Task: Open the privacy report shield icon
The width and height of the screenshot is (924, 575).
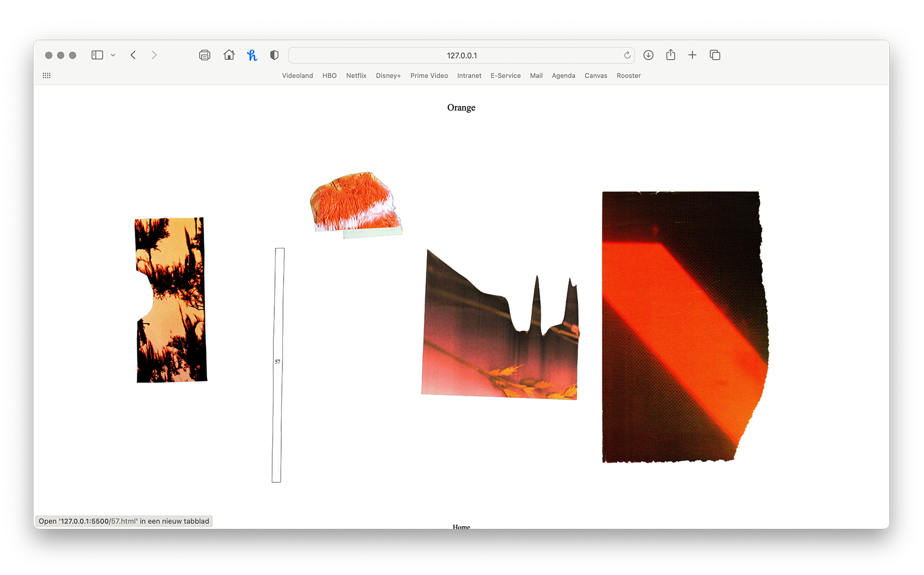Action: [x=274, y=55]
